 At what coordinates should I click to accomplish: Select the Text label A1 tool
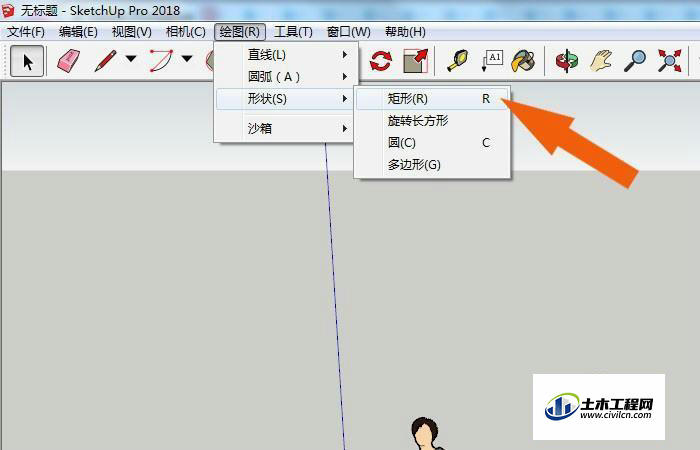(x=492, y=61)
